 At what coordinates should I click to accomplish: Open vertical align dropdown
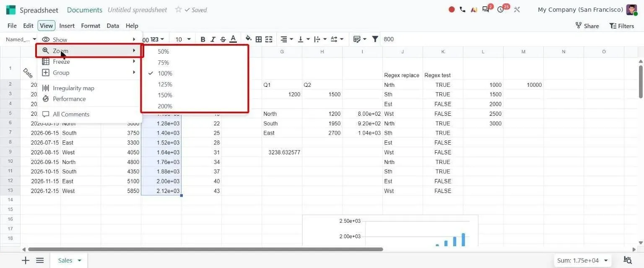[x=303, y=39]
